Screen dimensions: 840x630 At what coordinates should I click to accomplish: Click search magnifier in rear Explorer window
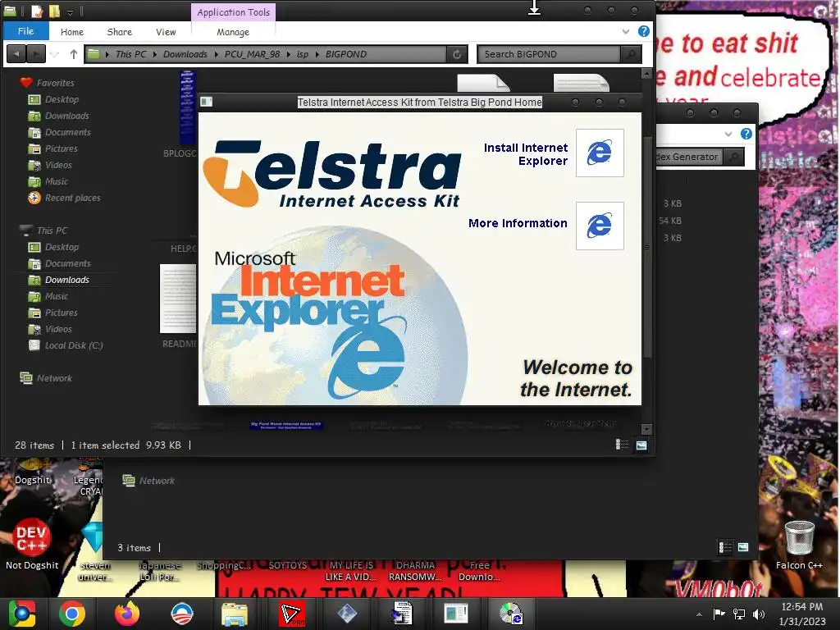pyautogui.click(x=734, y=157)
